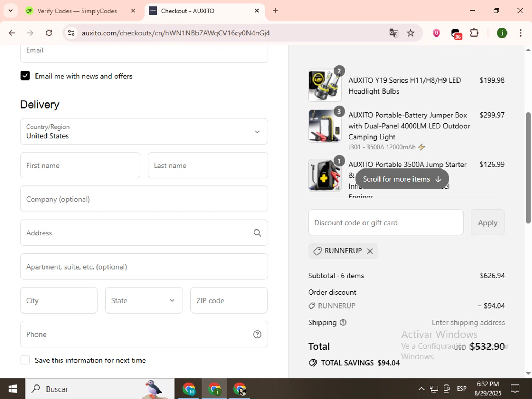The image size is (532, 399).
Task: Close the Checkout - AUXITO tab
Action: (x=257, y=11)
